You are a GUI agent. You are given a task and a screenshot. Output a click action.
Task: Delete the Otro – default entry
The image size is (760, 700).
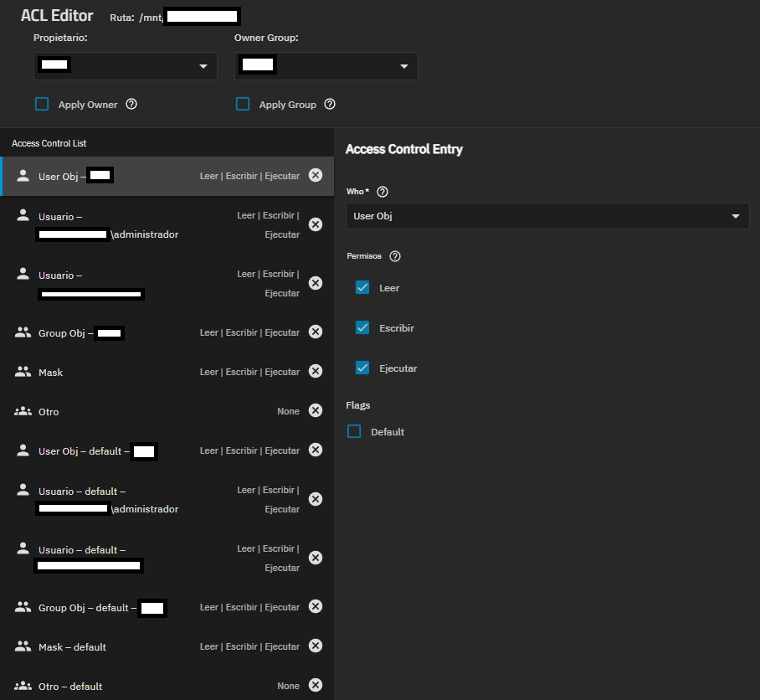[316, 685]
